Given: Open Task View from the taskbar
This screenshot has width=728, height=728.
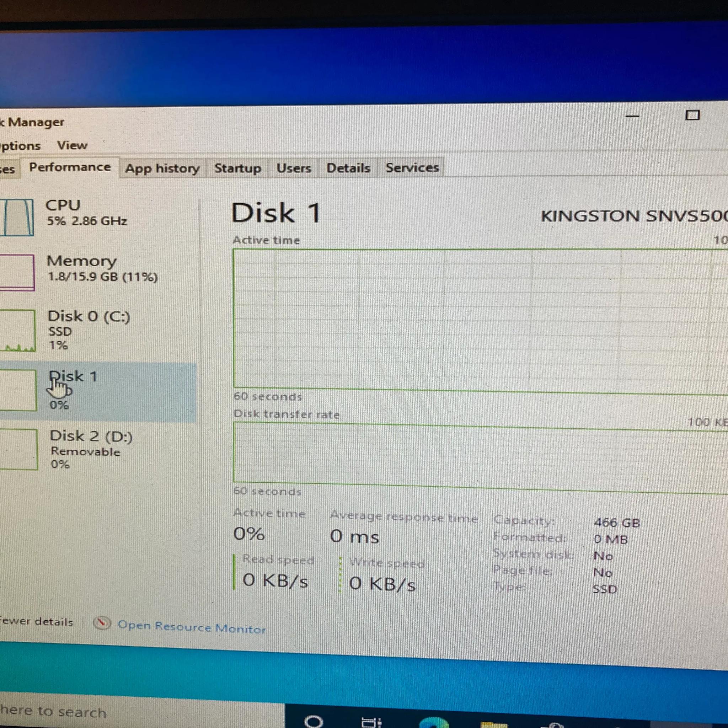Looking at the screenshot, I should [x=371, y=722].
